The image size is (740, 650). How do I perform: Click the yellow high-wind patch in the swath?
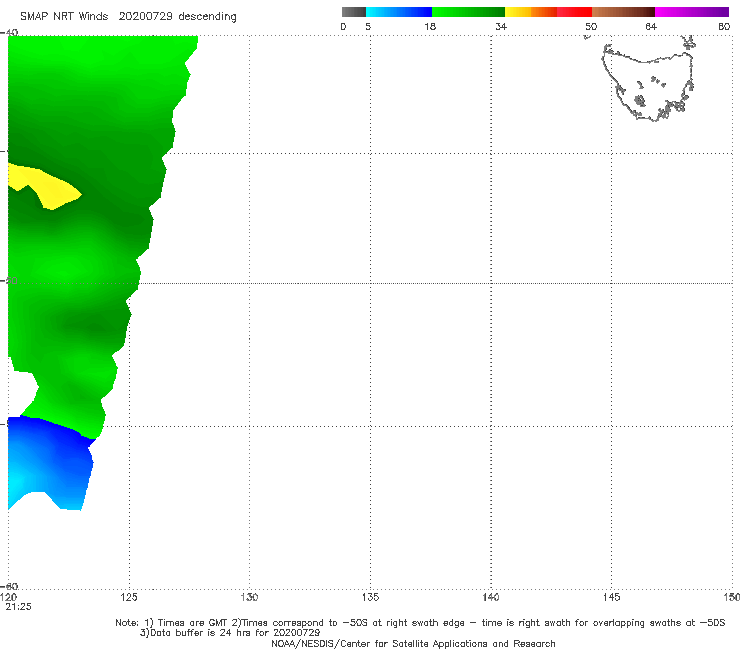45,186
